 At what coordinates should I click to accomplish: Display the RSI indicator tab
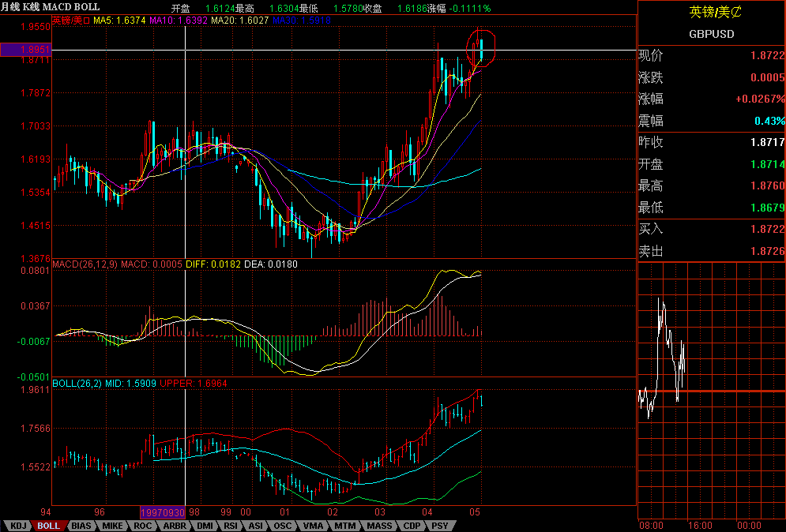coord(231,526)
